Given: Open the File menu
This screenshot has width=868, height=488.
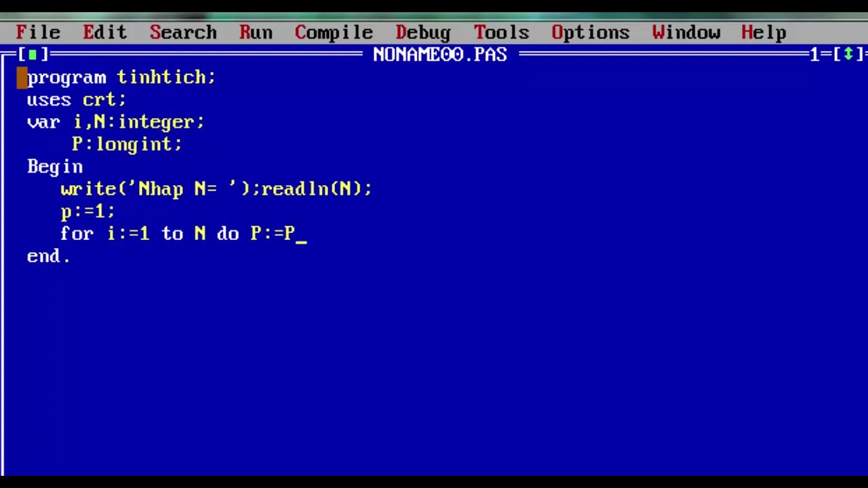Looking at the screenshot, I should (x=38, y=32).
